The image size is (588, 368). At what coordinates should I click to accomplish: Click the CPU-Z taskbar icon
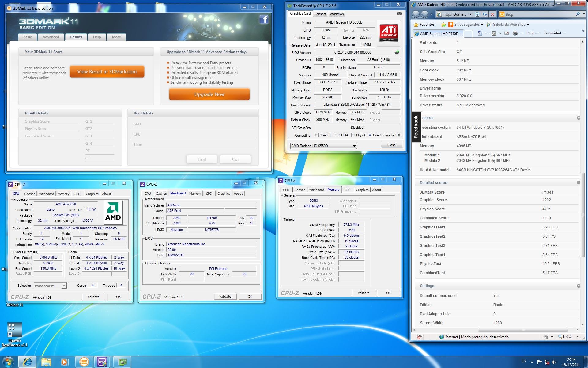102,362
